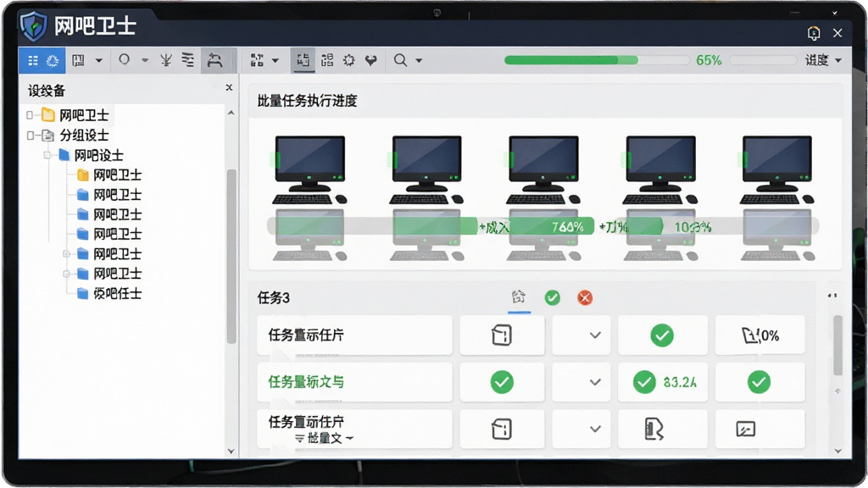
Task: Click the cube icon in the bottom task row
Action: (x=502, y=430)
